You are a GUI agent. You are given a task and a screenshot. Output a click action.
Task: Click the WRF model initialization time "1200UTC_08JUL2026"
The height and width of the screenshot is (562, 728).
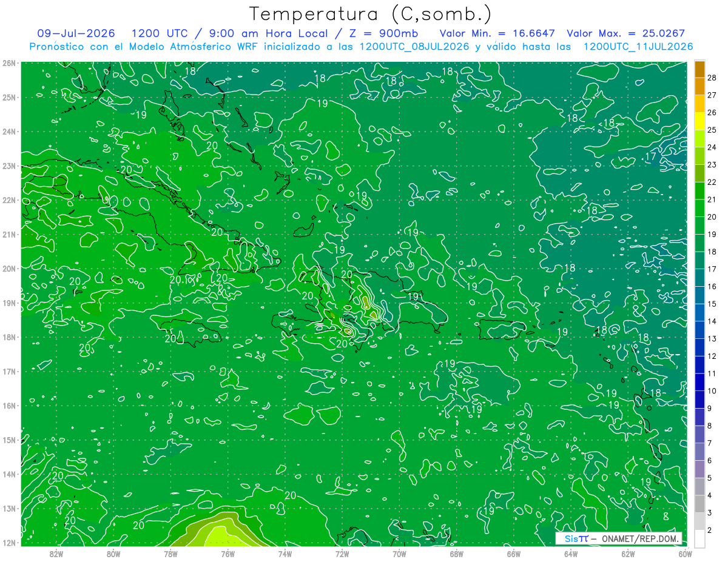(414, 47)
